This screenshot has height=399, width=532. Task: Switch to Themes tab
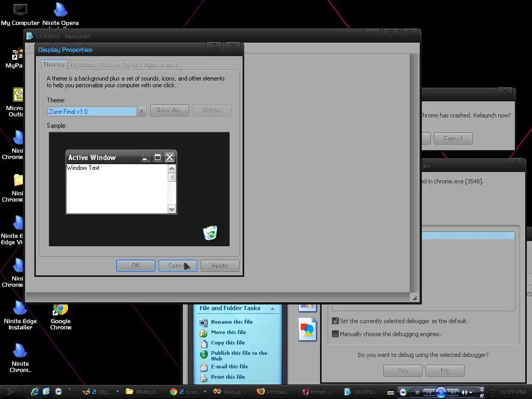pyautogui.click(x=54, y=64)
